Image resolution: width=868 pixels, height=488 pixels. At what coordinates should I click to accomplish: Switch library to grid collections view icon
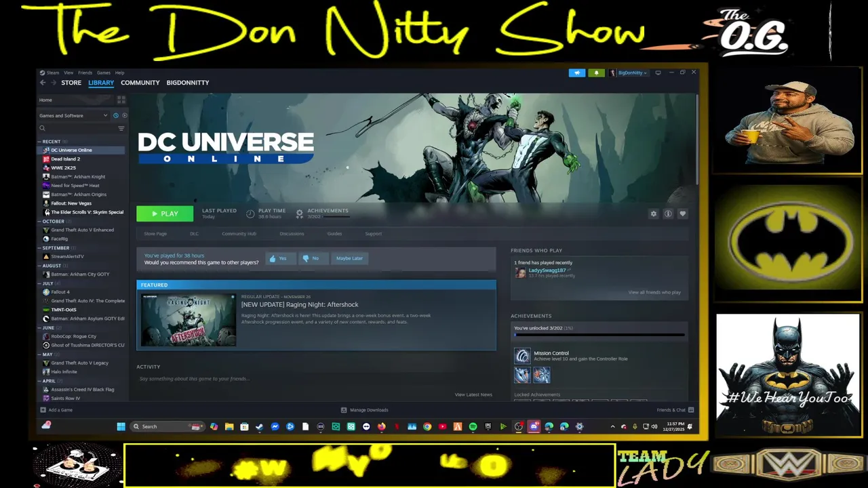coord(121,100)
